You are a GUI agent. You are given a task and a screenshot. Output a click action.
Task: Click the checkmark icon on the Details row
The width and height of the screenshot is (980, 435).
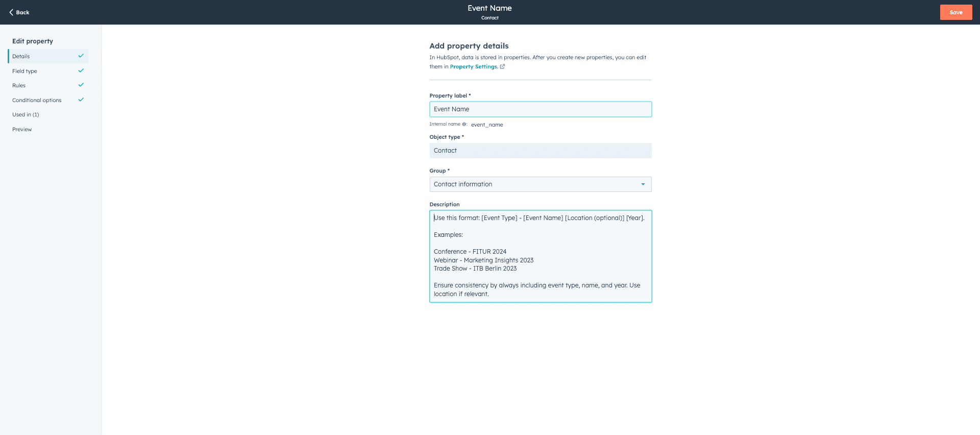pyautogui.click(x=81, y=56)
